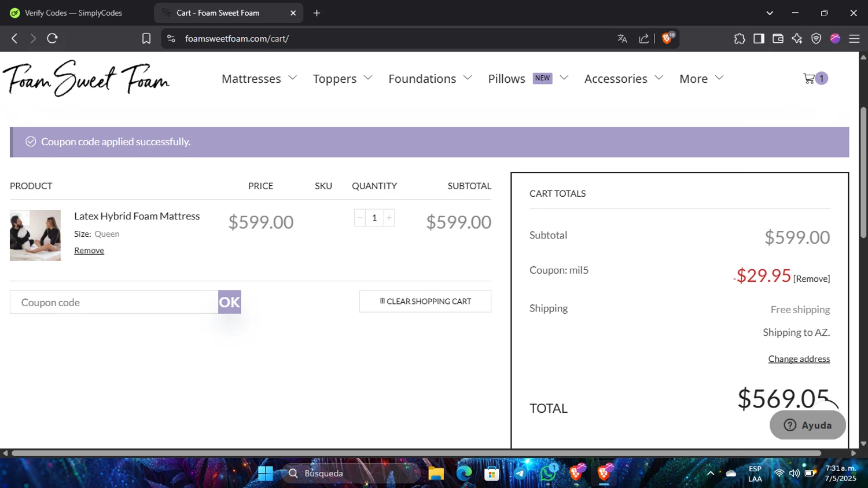Click the quantity field showing 1
This screenshot has height=488, width=868.
click(374, 218)
